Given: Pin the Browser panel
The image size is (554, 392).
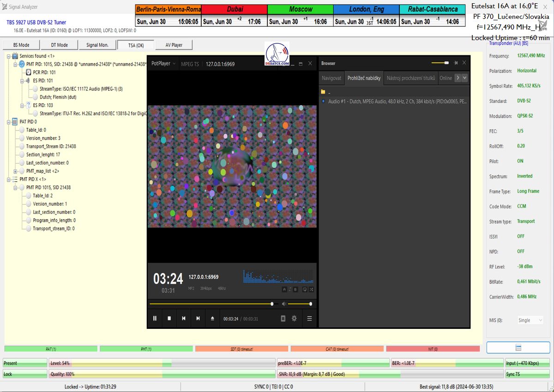Looking at the screenshot, I should point(456,63).
